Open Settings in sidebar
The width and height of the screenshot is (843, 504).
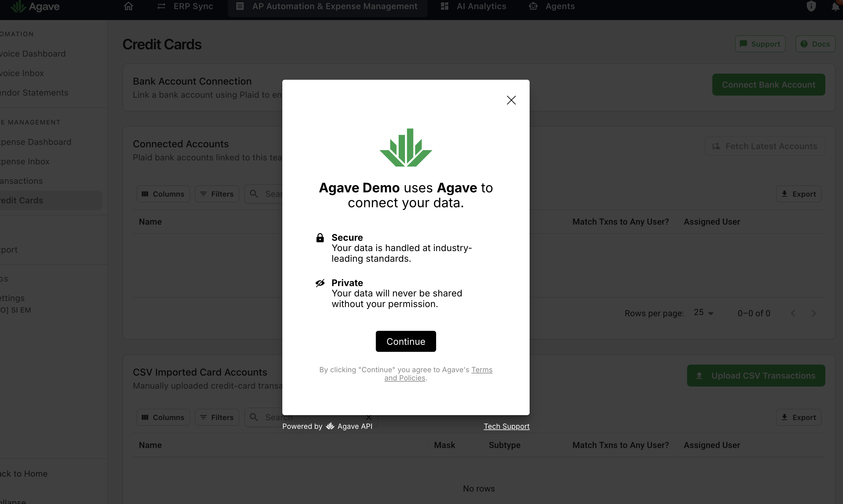pyautogui.click(x=12, y=298)
